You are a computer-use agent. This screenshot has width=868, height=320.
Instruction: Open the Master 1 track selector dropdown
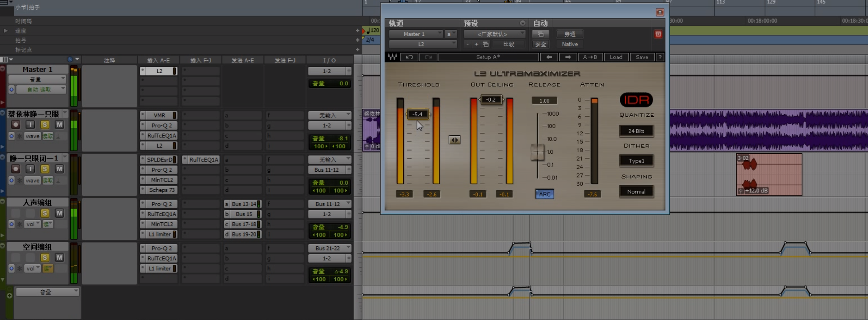coord(415,34)
